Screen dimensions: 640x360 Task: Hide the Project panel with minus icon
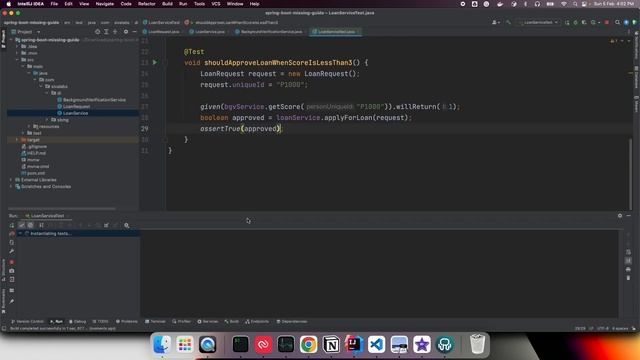coord(134,32)
